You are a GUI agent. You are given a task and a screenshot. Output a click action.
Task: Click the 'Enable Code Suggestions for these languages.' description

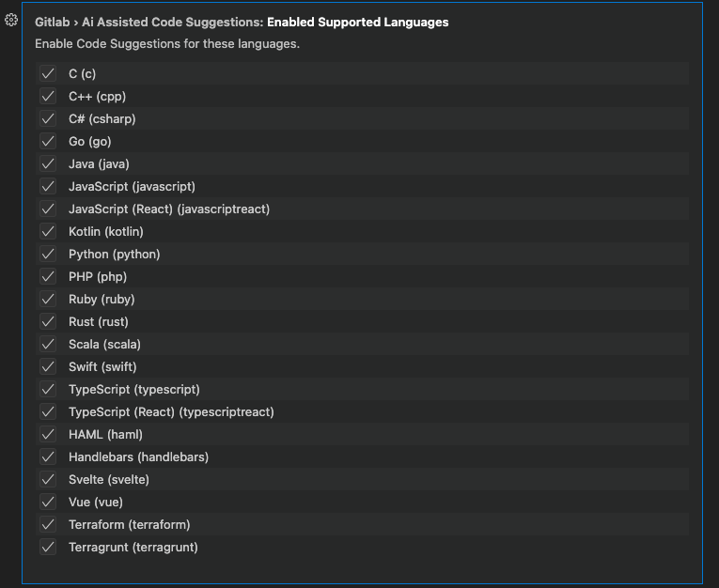(167, 43)
